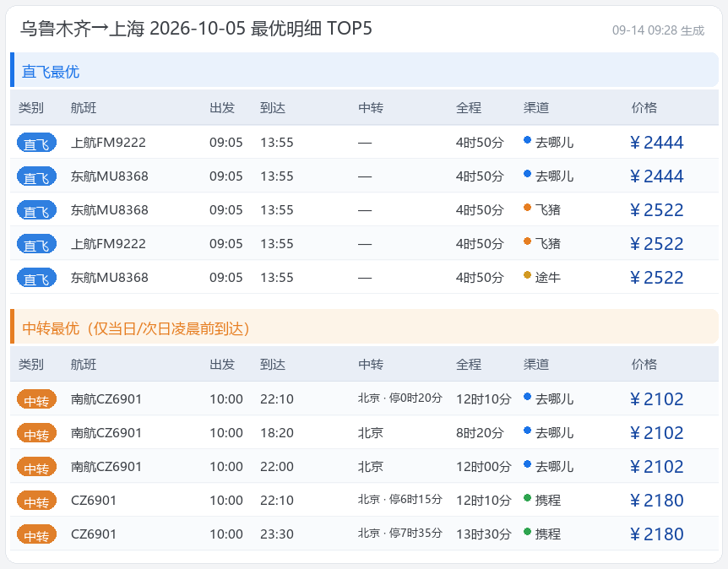Click the 全程 column header in transfer table
Screen dimensions: 728x569
pyautogui.click(x=469, y=365)
